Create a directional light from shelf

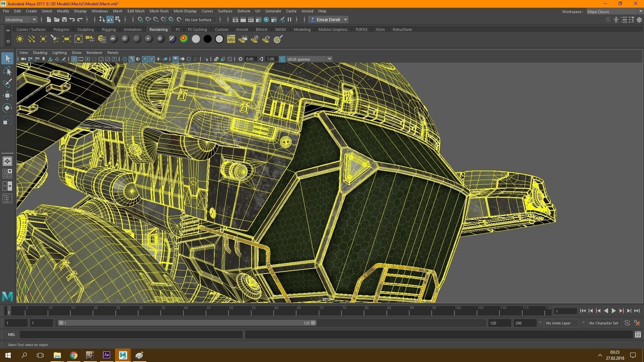pyautogui.click(x=32, y=39)
